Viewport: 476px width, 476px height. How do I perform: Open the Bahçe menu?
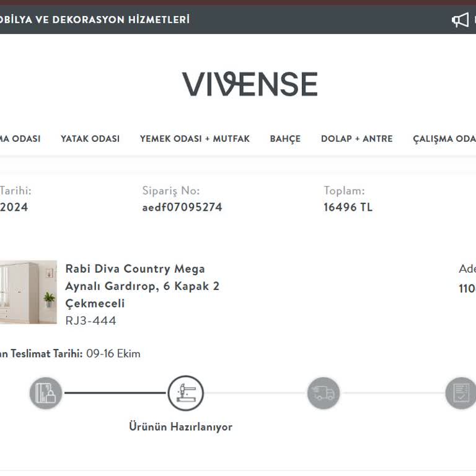point(285,139)
